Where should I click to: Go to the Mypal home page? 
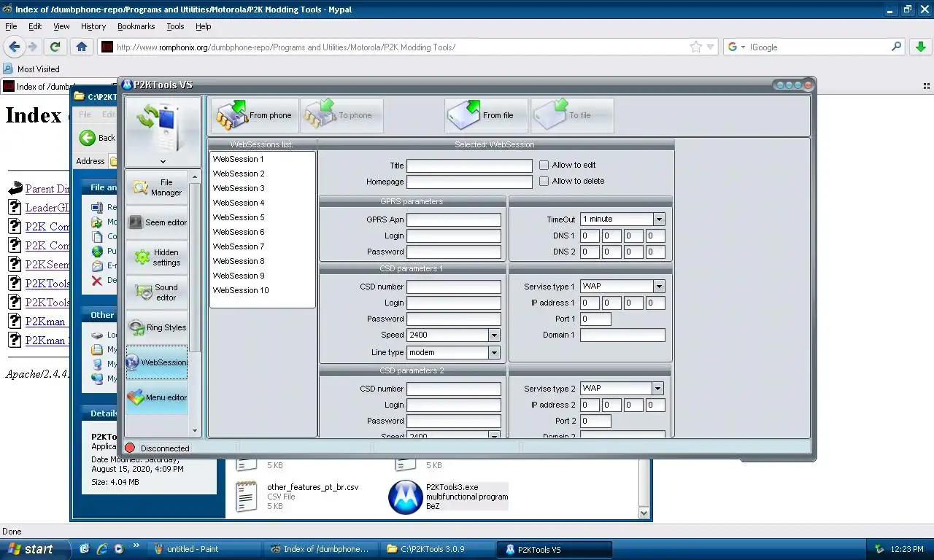click(x=82, y=47)
